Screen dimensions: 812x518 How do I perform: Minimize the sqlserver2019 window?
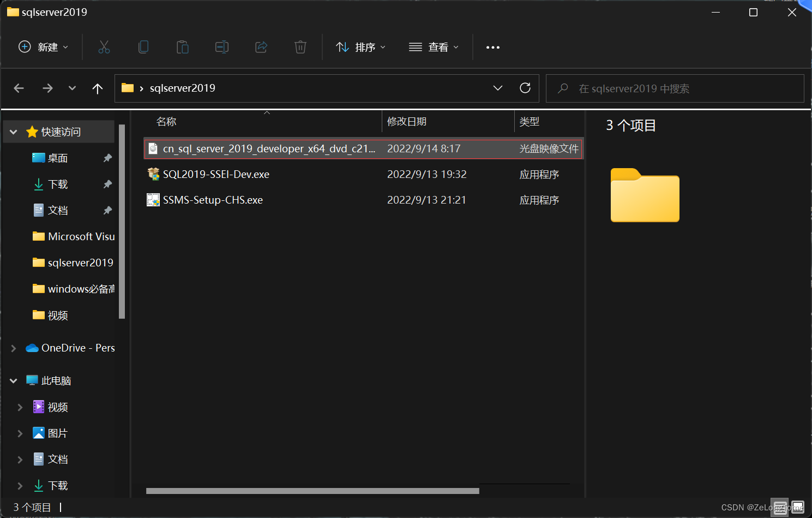coord(716,12)
